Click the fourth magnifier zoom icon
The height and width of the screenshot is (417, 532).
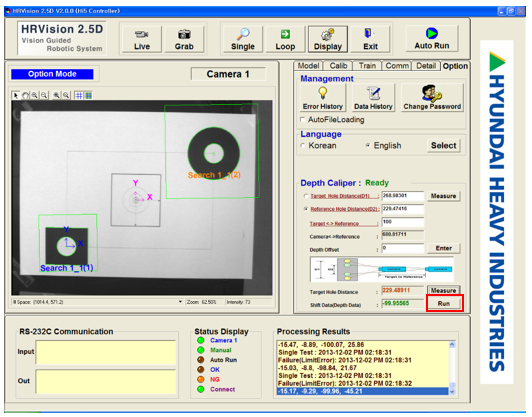coord(66,95)
